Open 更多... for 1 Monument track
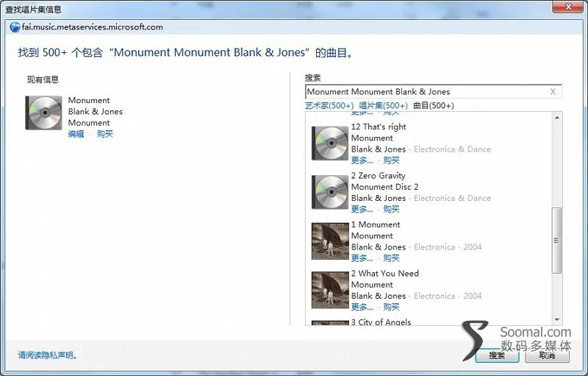Screen dimensions: 588x376 362,258
